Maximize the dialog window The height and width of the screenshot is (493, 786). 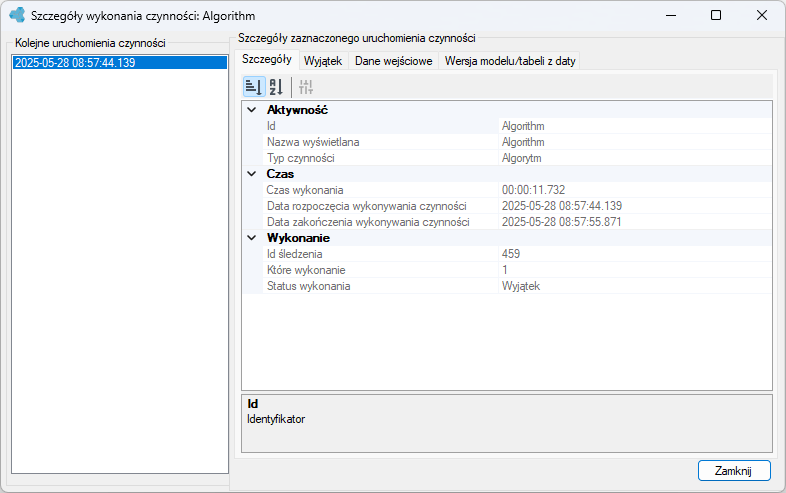point(716,16)
